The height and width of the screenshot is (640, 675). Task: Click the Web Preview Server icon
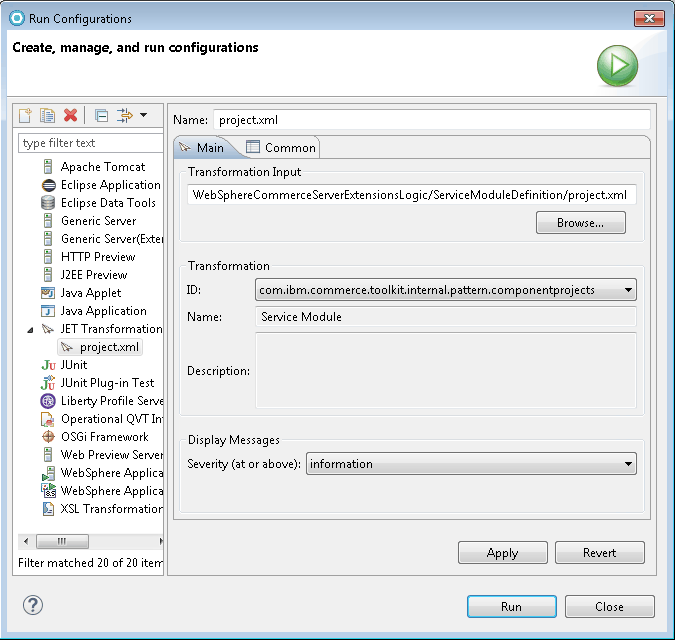pos(48,455)
